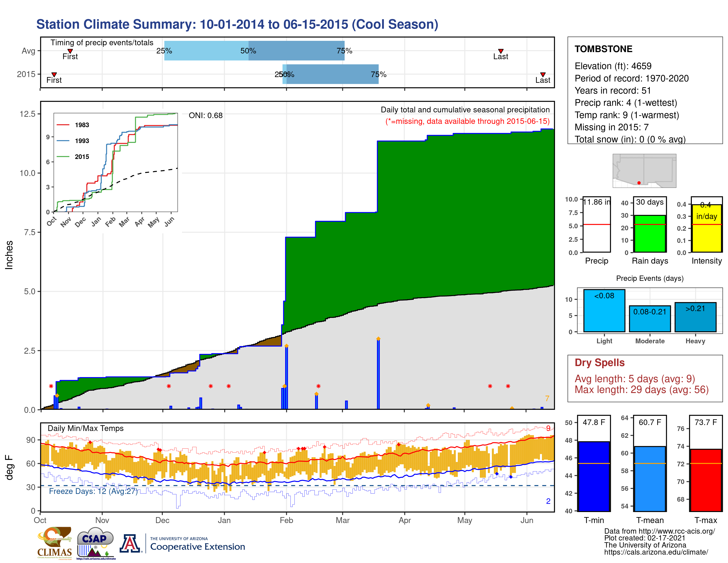Click the 'Period of record: 1970-2020' line

[x=632, y=78]
